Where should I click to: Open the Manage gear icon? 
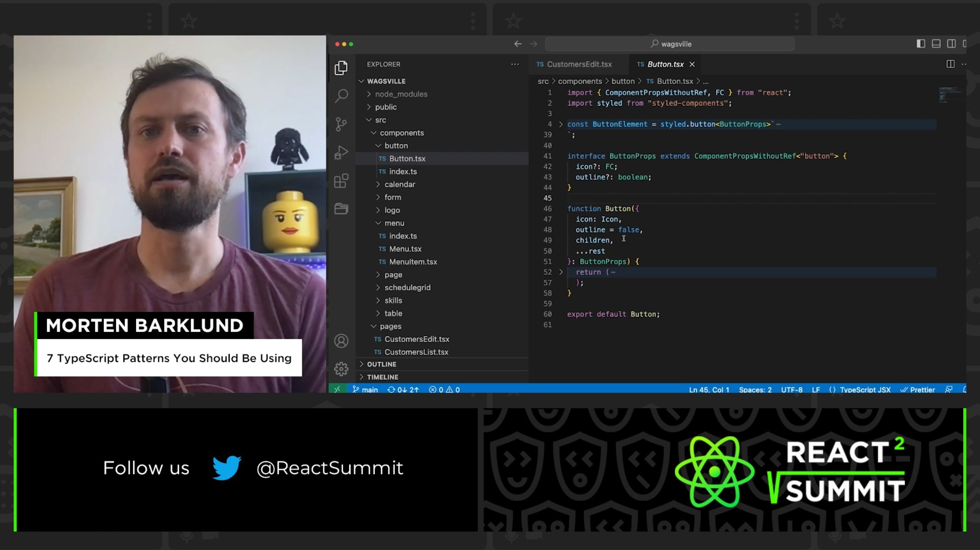pyautogui.click(x=341, y=369)
